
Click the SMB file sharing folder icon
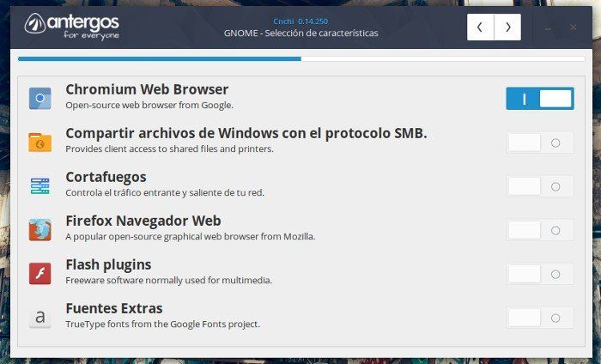(x=39, y=142)
